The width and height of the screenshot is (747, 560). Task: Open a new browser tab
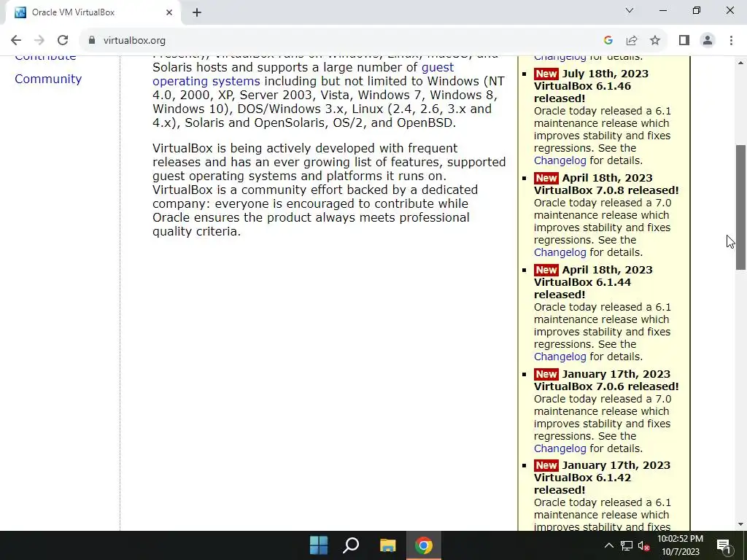(x=197, y=13)
